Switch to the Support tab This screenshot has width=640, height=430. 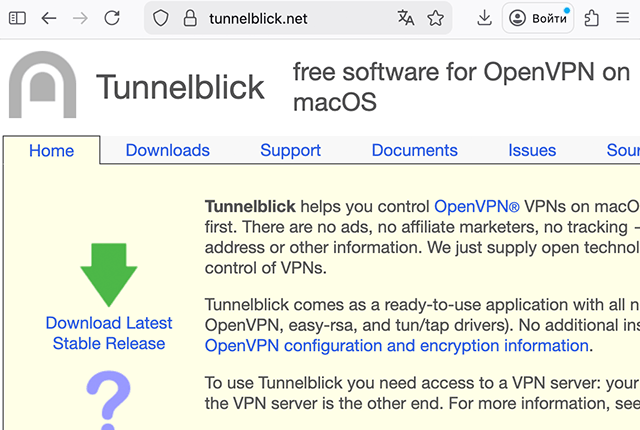tap(290, 150)
